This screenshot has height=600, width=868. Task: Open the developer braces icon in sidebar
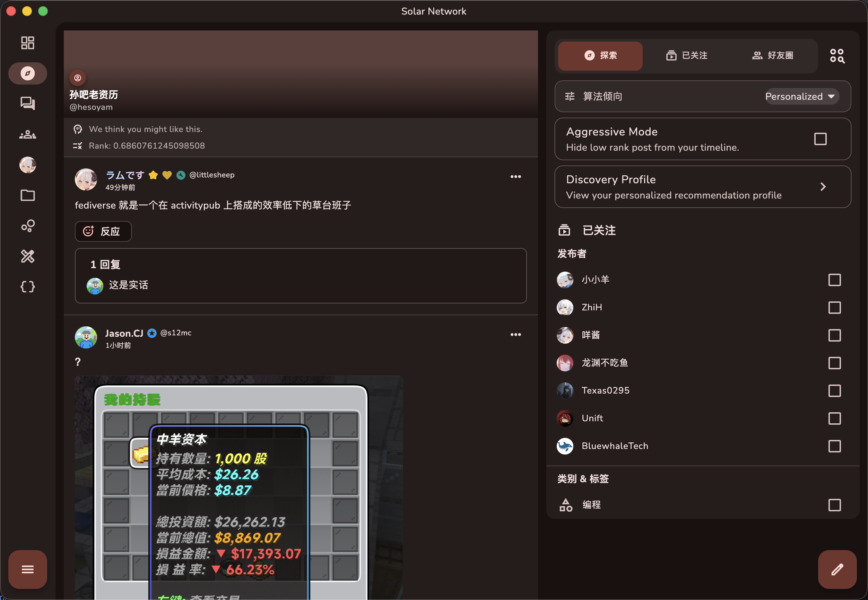(27, 287)
